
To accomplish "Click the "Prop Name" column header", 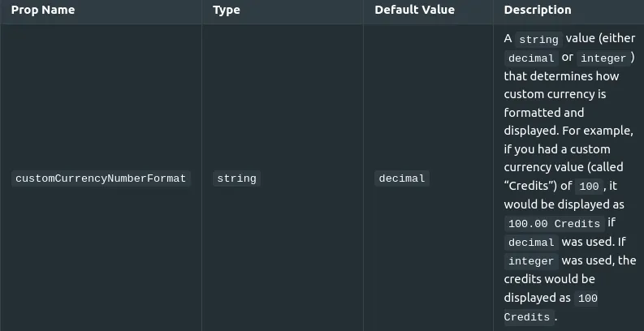I will [43, 10].
